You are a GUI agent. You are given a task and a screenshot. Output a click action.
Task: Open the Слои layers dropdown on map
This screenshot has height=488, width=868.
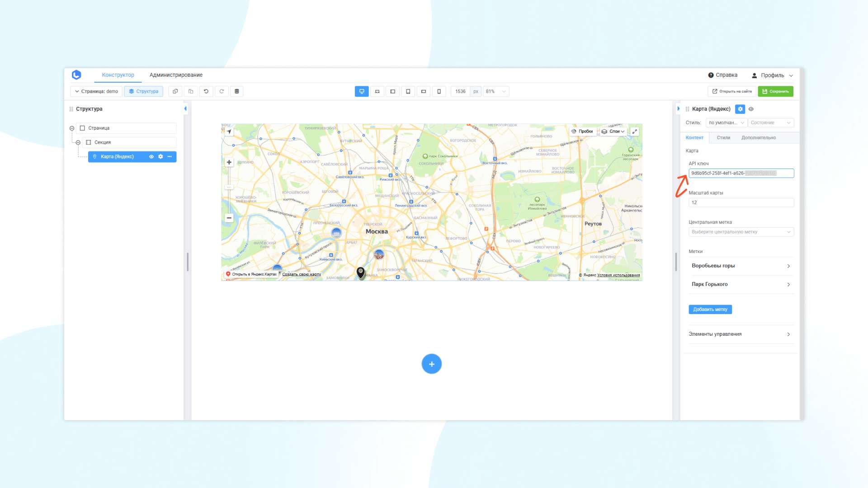[613, 131]
